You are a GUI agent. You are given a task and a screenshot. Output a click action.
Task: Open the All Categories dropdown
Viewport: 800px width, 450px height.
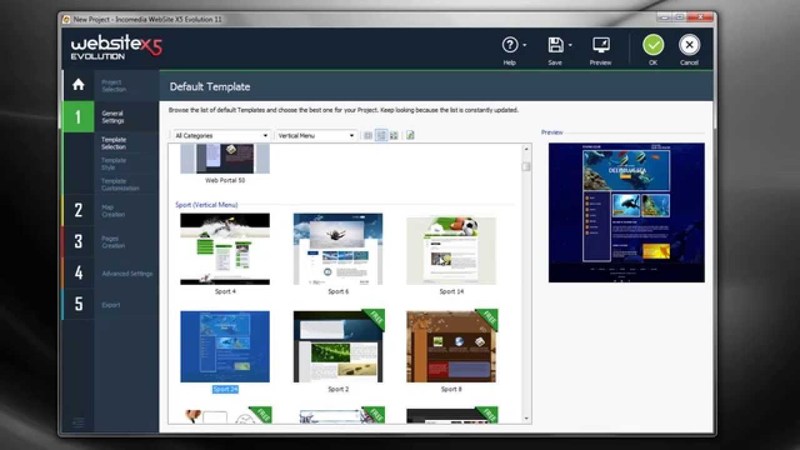(x=221, y=135)
